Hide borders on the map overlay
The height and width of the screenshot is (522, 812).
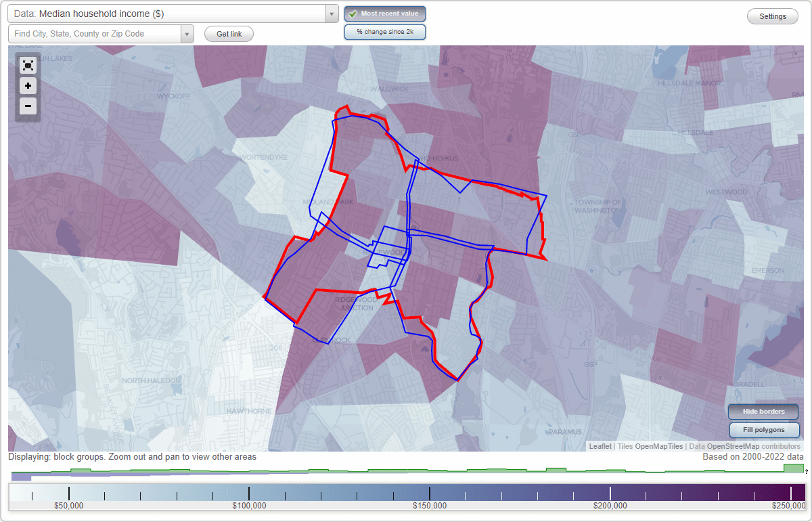click(x=763, y=412)
